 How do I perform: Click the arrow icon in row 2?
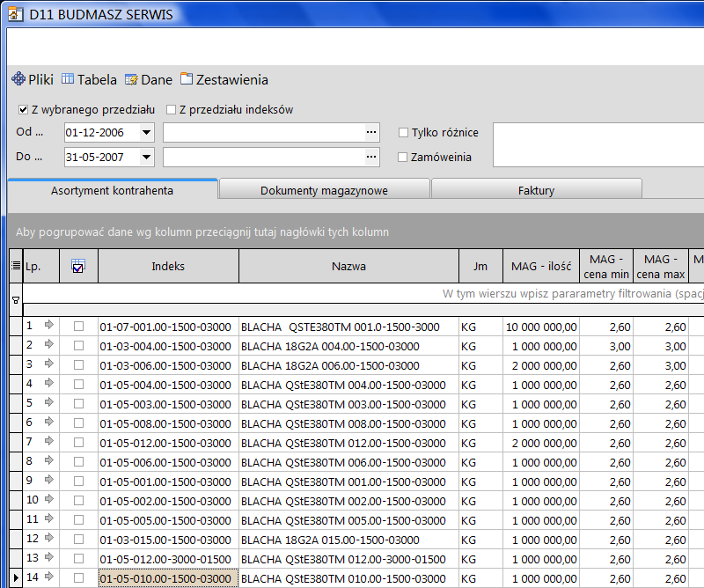point(49,343)
